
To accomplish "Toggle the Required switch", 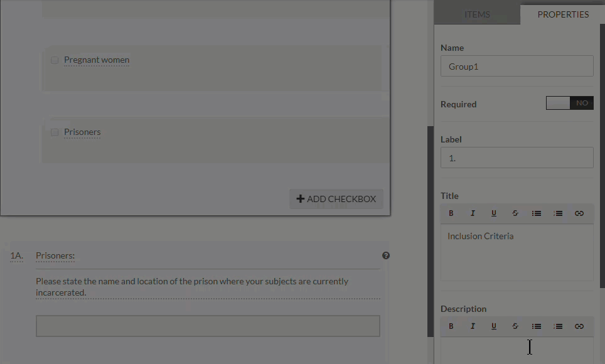I will point(569,104).
